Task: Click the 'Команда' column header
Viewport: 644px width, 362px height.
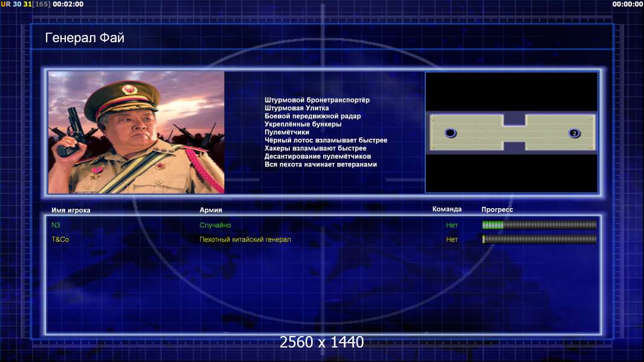Action: [447, 209]
